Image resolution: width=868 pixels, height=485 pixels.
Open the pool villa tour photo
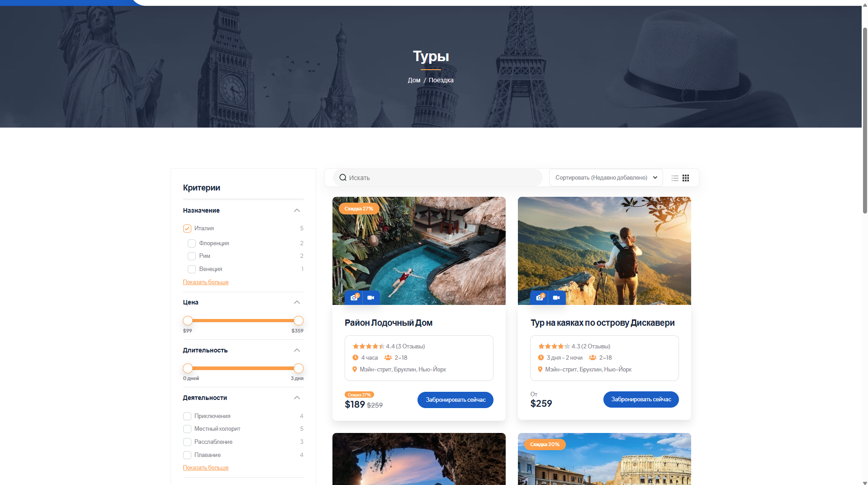pyautogui.click(x=419, y=251)
